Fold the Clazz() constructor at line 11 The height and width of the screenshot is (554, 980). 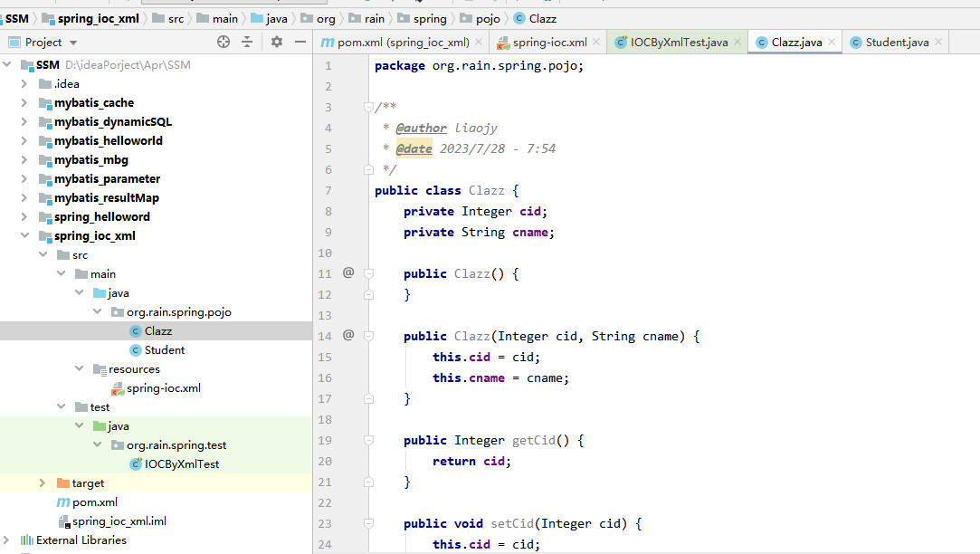click(x=369, y=273)
